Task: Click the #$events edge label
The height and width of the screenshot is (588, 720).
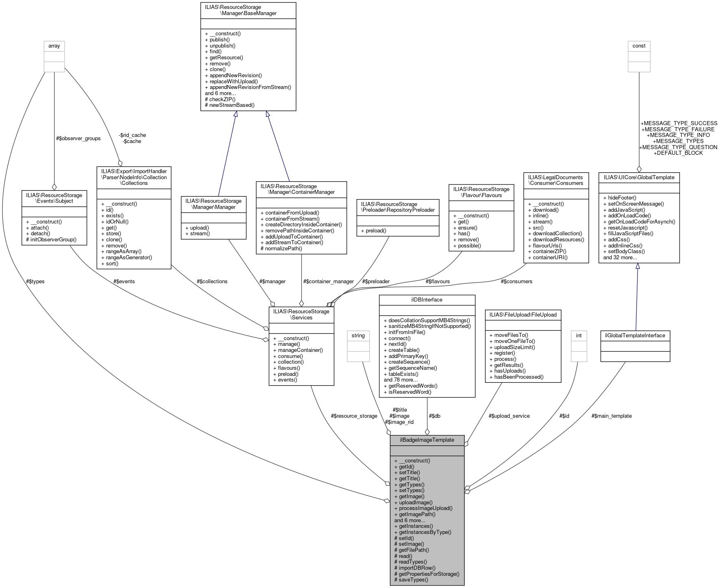Action: 124,281
